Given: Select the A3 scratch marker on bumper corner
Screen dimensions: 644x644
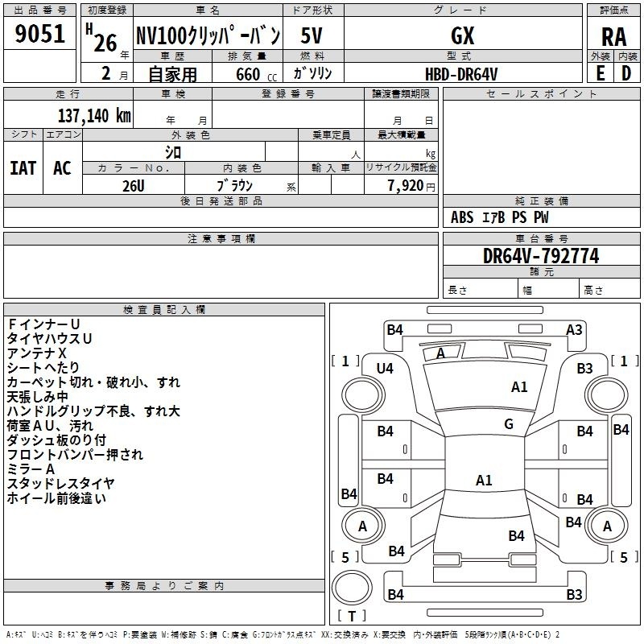Looking at the screenshot, I should [x=574, y=329].
